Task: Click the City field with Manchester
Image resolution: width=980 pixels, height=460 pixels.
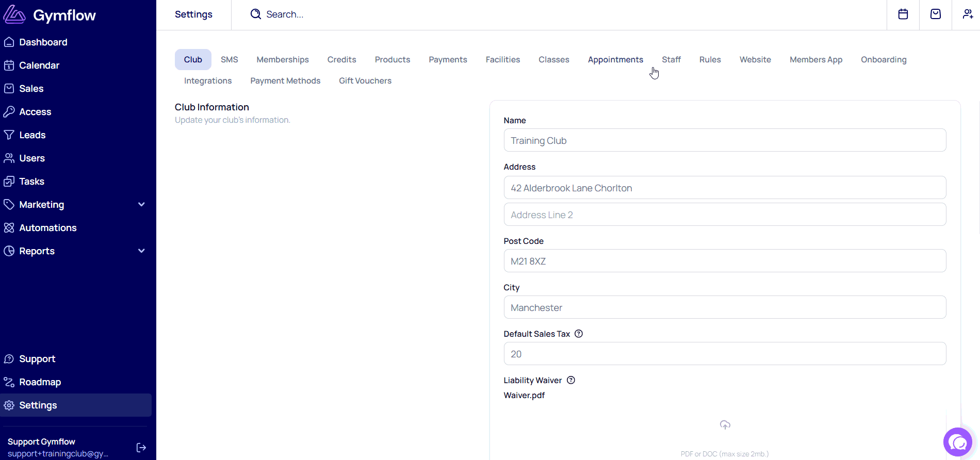Action: (725, 307)
